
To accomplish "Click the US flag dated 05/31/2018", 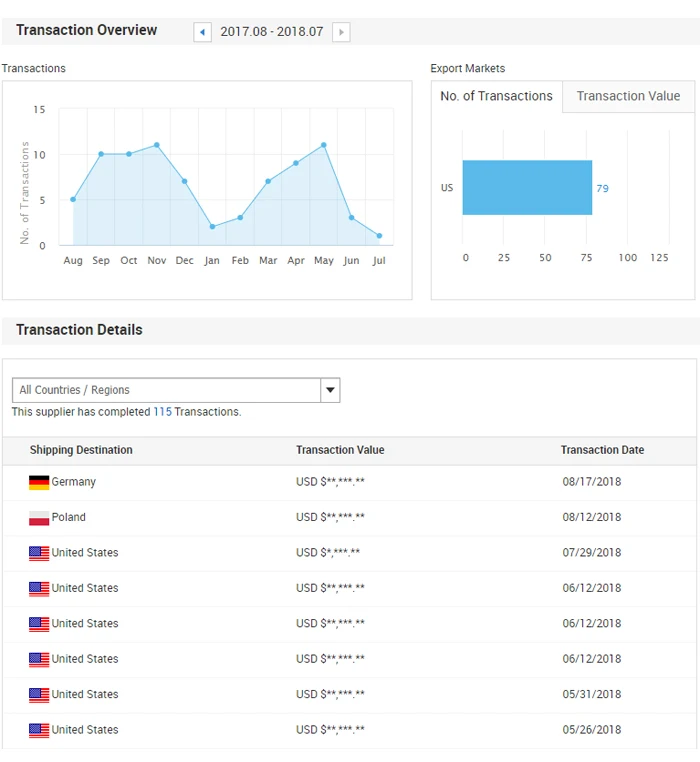I will (x=39, y=695).
